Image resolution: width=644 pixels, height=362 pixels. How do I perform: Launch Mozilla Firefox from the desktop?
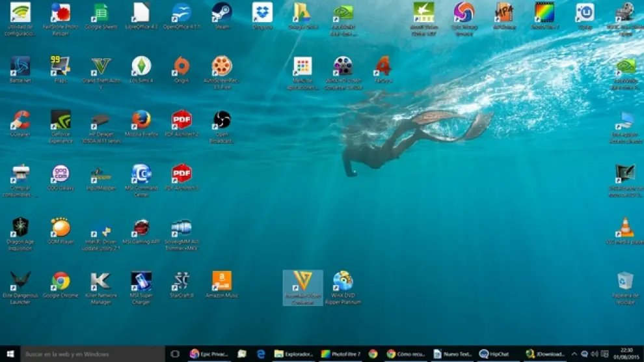point(141,120)
